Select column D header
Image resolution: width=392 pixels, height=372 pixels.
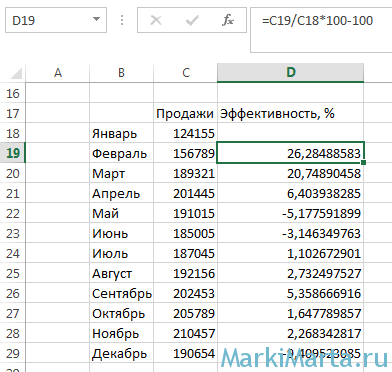coord(291,73)
